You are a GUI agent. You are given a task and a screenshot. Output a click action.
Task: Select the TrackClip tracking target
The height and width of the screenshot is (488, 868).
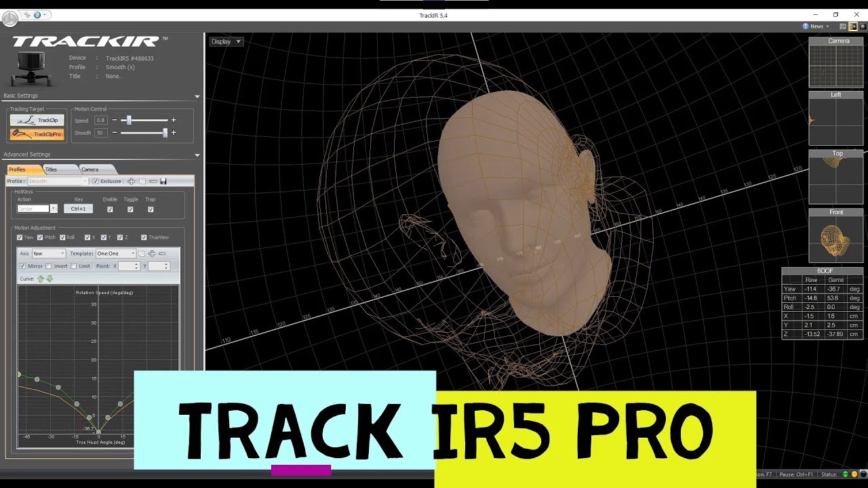(x=37, y=120)
